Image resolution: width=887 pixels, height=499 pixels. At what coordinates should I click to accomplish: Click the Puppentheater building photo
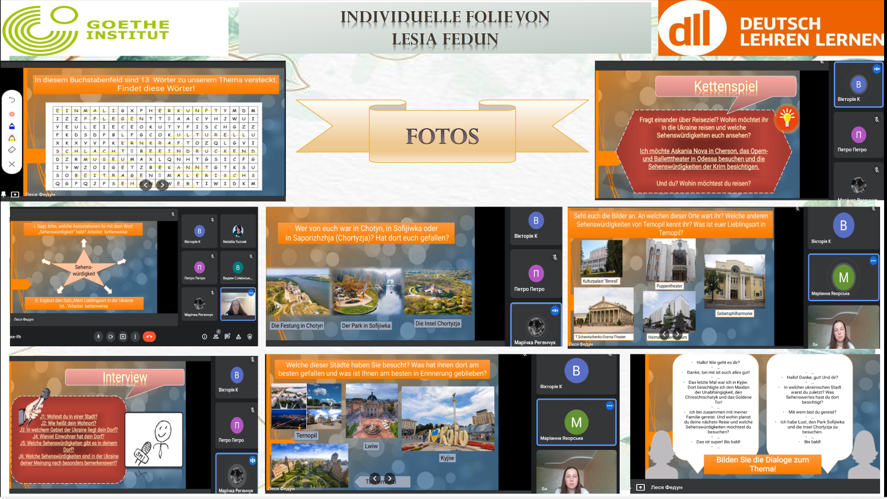pyautogui.click(x=669, y=263)
